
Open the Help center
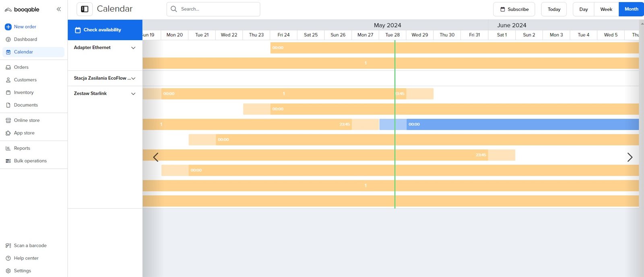[x=26, y=258]
